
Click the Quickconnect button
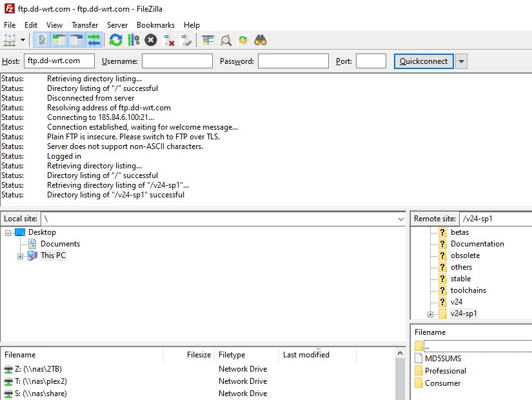pos(424,61)
